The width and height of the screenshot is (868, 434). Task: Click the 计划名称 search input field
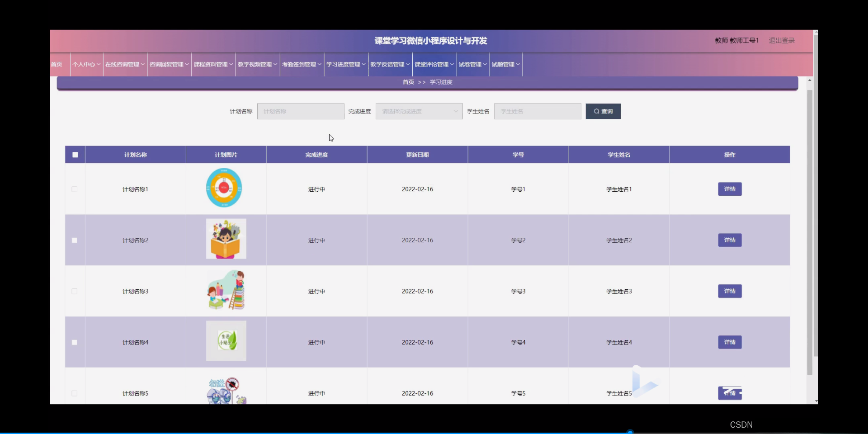[x=300, y=111]
